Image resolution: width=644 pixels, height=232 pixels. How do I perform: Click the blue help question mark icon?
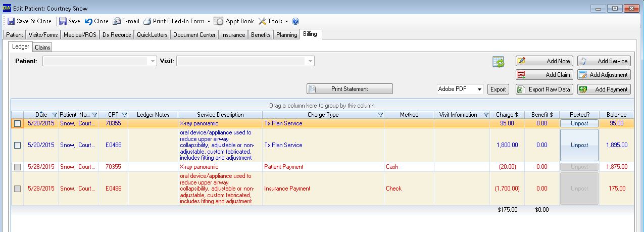[295, 21]
